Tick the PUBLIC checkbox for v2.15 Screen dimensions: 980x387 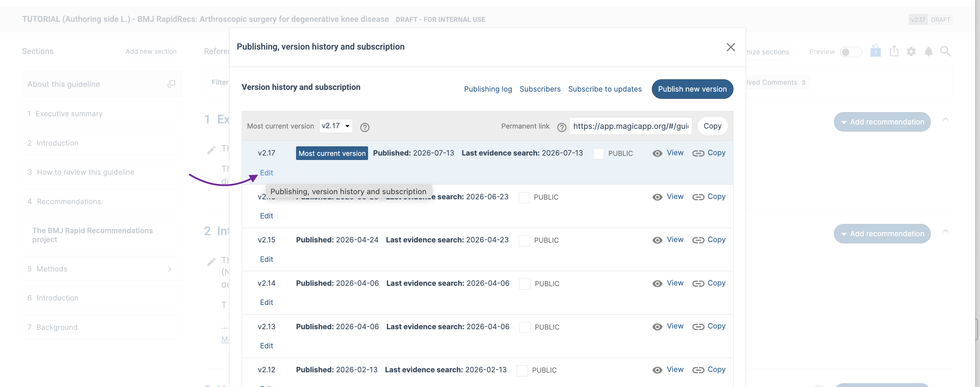(524, 241)
